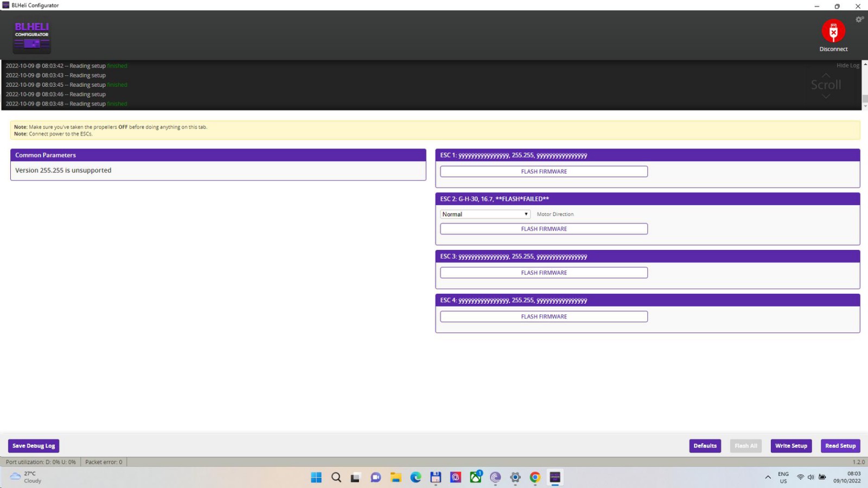Open ESC 2 Motor Direction dropdown

[485, 214]
